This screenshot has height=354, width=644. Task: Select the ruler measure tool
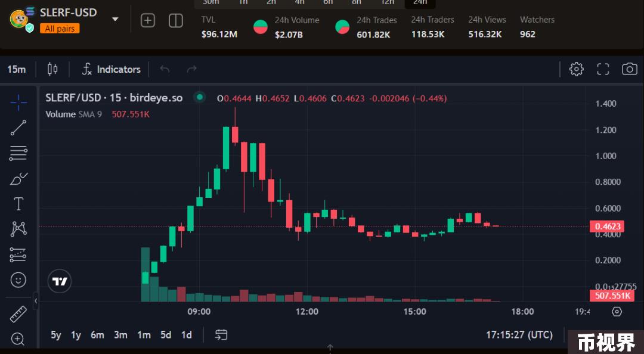coord(18,315)
